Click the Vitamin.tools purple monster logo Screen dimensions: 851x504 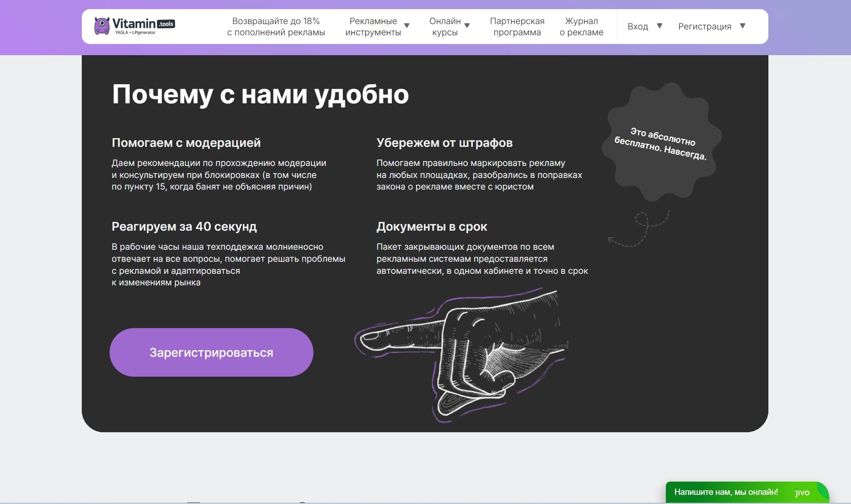pos(102,26)
